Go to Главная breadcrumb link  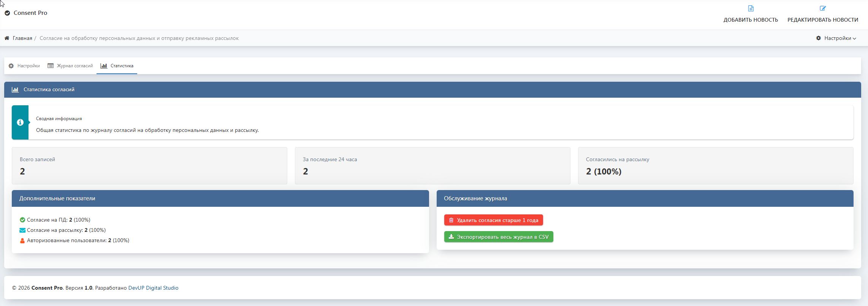[x=22, y=38]
